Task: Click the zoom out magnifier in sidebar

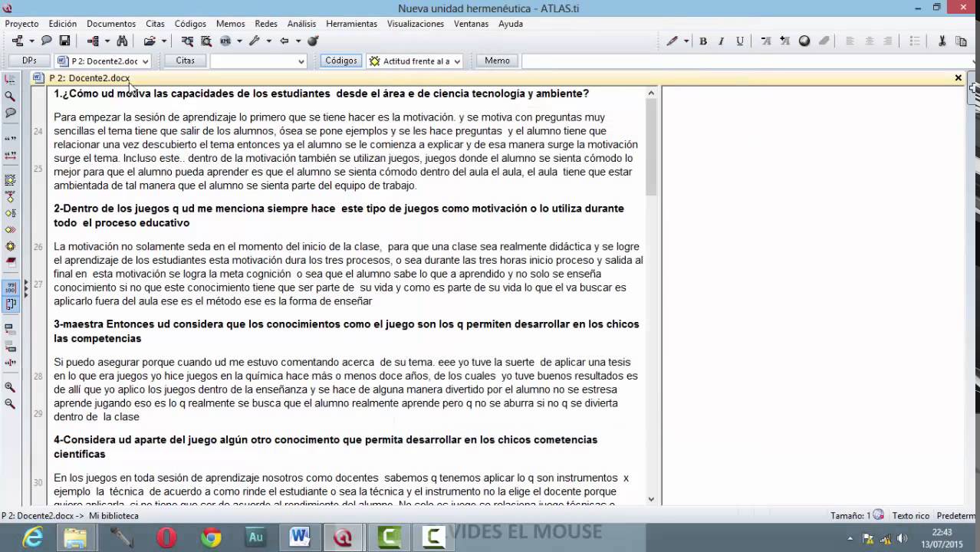Action: 10,403
